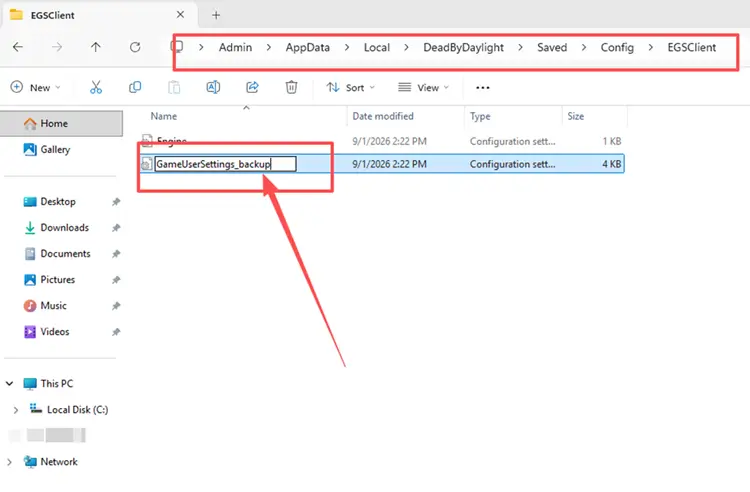This screenshot has height=492, width=750.
Task: Open the Sort options dropdown
Action: point(351,87)
